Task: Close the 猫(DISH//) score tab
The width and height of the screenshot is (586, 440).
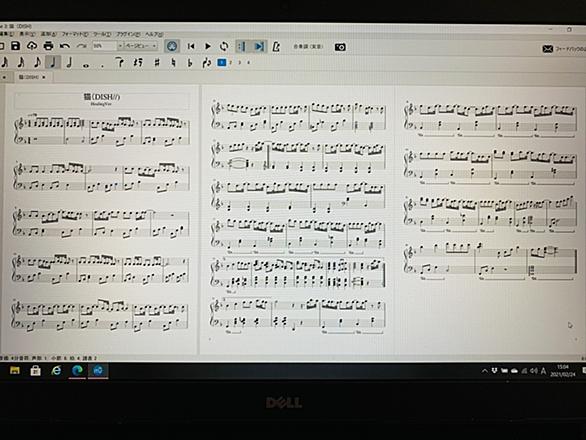Action: (x=44, y=77)
